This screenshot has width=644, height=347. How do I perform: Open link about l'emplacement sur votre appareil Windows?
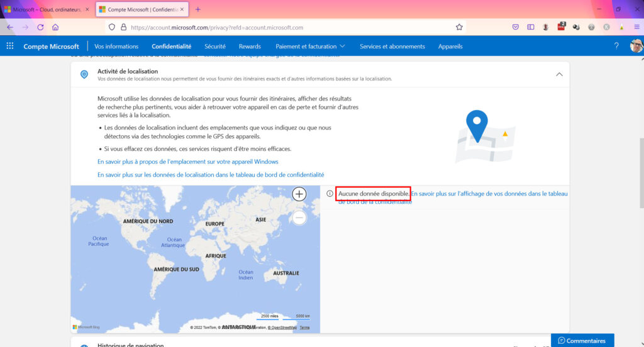click(x=187, y=162)
